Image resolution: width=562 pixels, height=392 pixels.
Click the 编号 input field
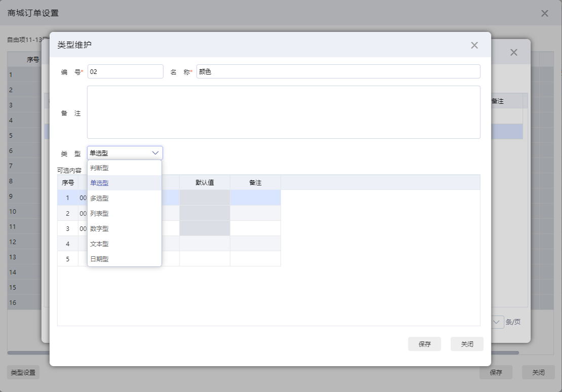pos(126,71)
